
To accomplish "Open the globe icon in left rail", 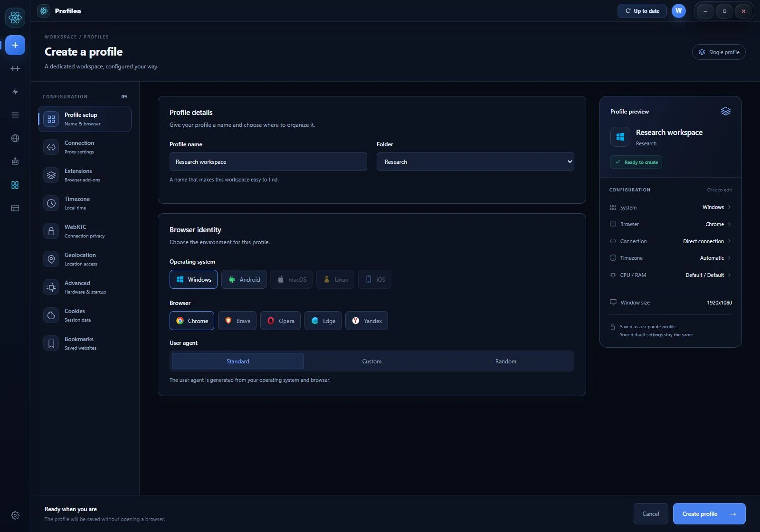I will (15, 138).
